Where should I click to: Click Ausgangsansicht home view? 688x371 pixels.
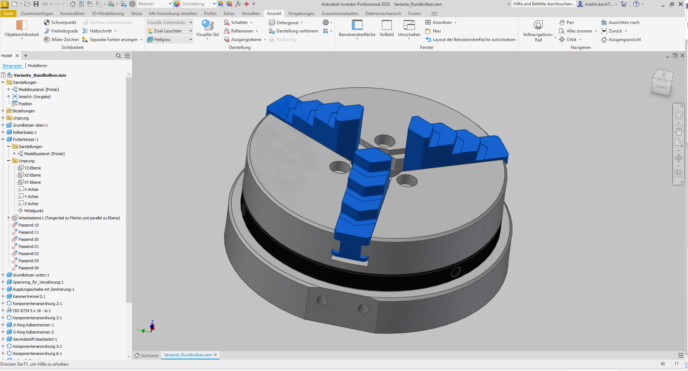620,39
